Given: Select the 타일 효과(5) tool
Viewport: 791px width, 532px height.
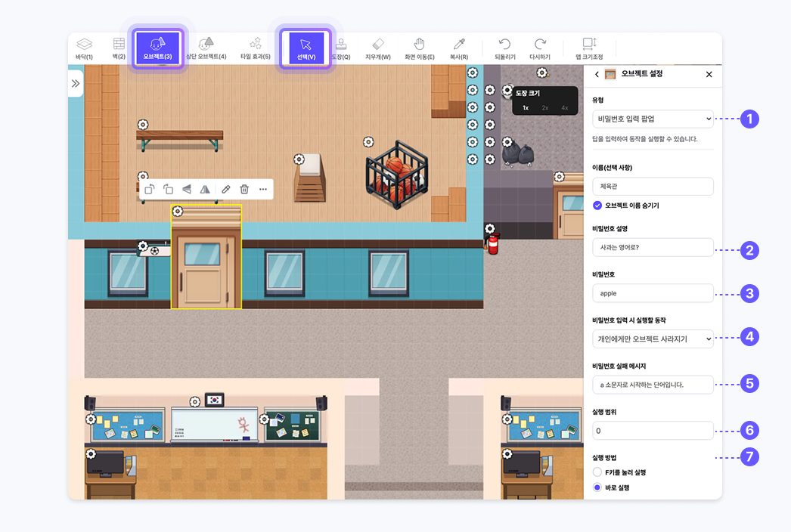Looking at the screenshot, I should (256, 48).
